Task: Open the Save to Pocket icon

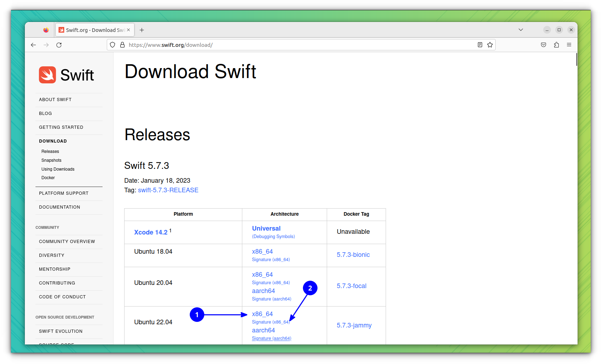Action: [x=544, y=45]
